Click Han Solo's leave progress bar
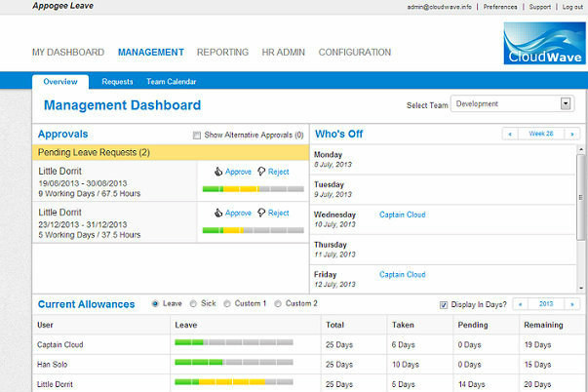This screenshot has height=392, width=588. pos(234,363)
